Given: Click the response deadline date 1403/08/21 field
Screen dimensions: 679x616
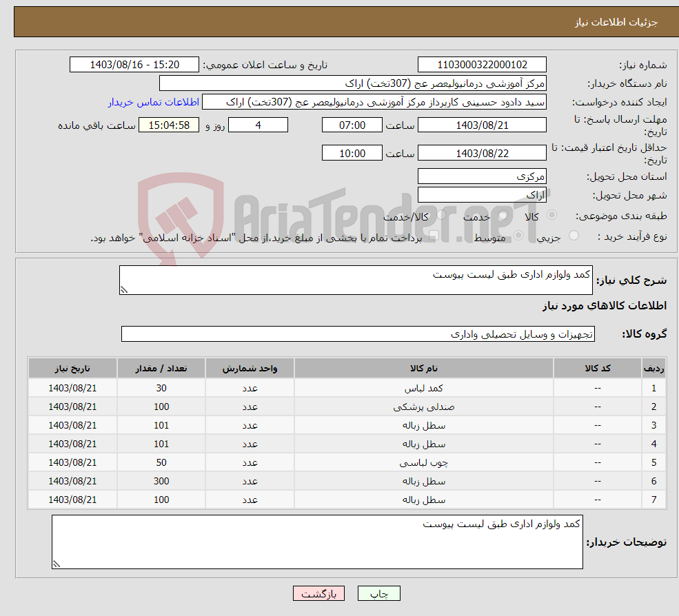Looking at the screenshot, I should pos(482,125).
